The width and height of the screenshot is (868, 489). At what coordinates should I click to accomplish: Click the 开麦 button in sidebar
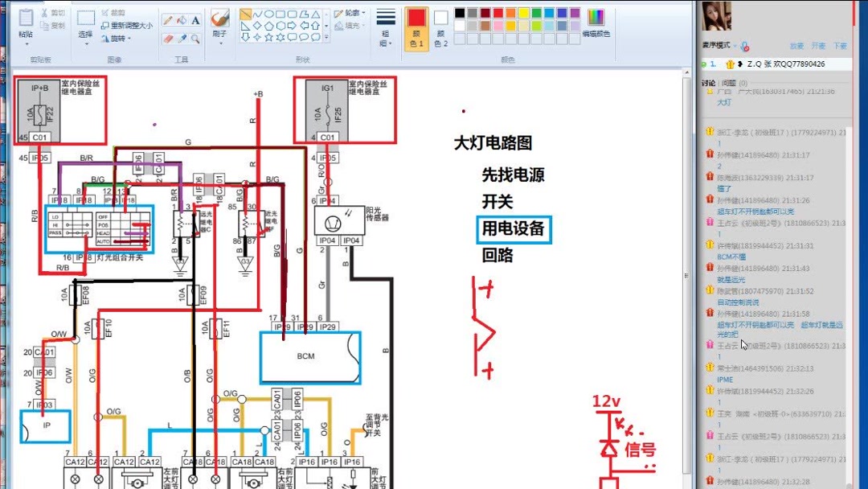coord(818,47)
